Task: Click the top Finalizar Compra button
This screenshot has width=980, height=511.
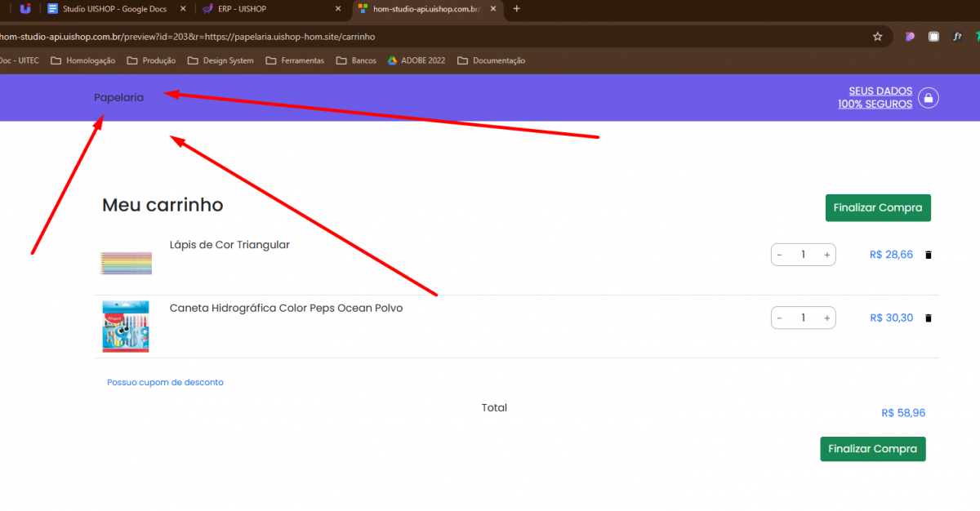Action: (x=878, y=207)
